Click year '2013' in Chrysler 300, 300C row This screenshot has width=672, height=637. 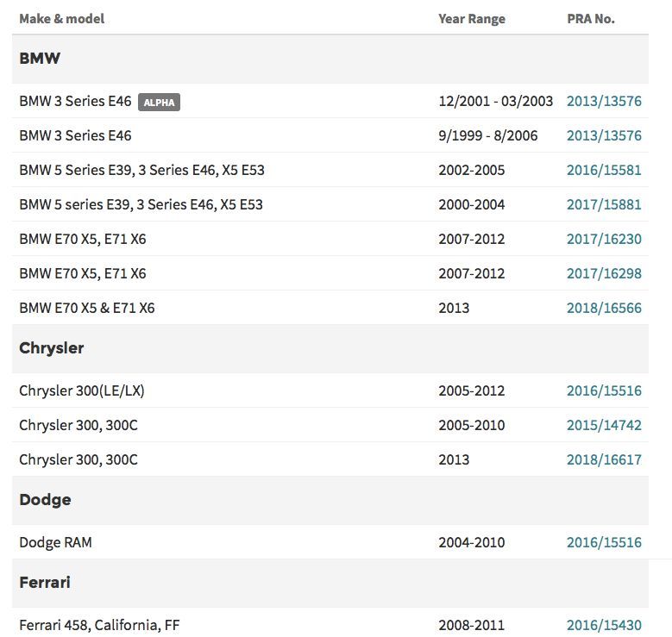[454, 459]
